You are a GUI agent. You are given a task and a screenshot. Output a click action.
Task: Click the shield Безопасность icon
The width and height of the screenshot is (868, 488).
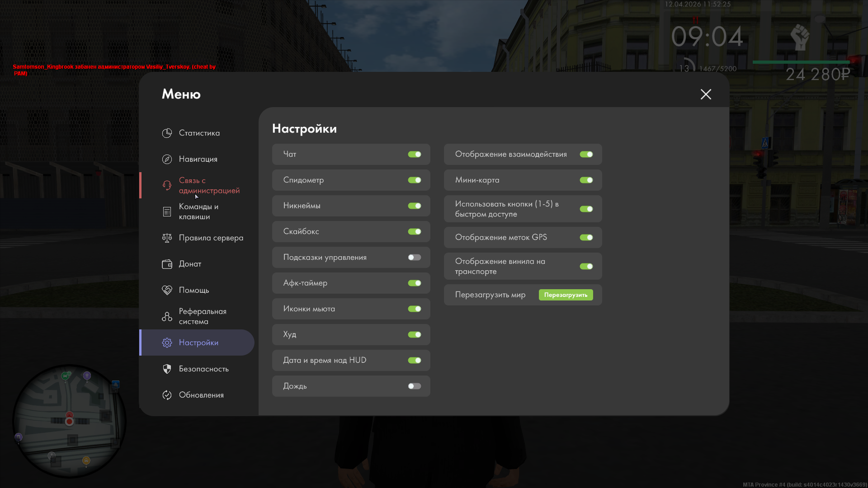167,369
